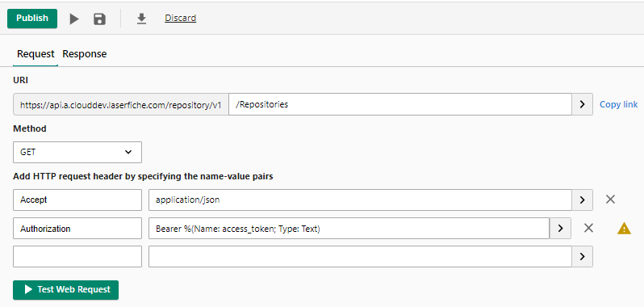Click the empty header name field
644x307 pixels.
pyautogui.click(x=77, y=256)
